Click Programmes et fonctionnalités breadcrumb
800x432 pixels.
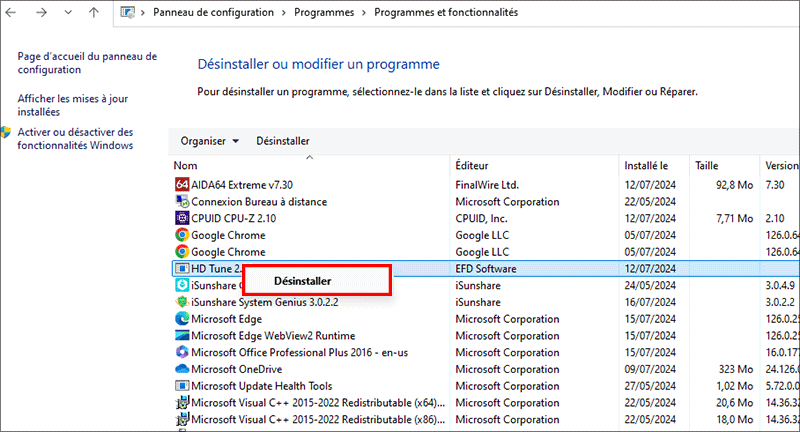point(446,12)
